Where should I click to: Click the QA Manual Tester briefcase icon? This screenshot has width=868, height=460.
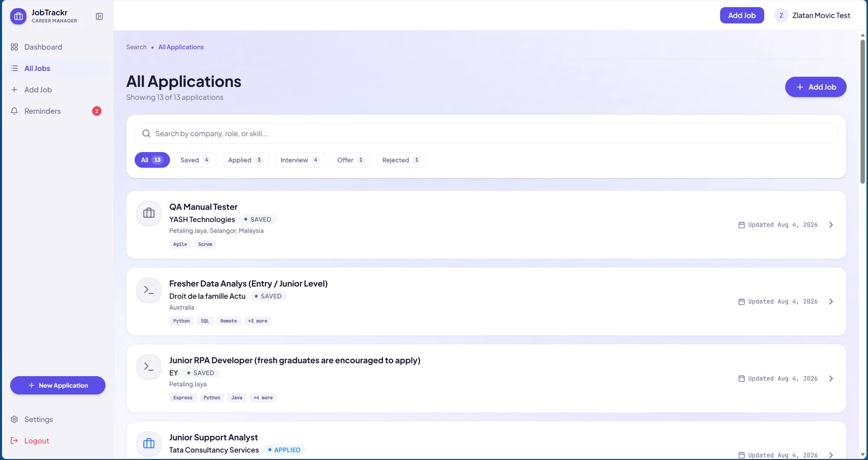point(149,213)
